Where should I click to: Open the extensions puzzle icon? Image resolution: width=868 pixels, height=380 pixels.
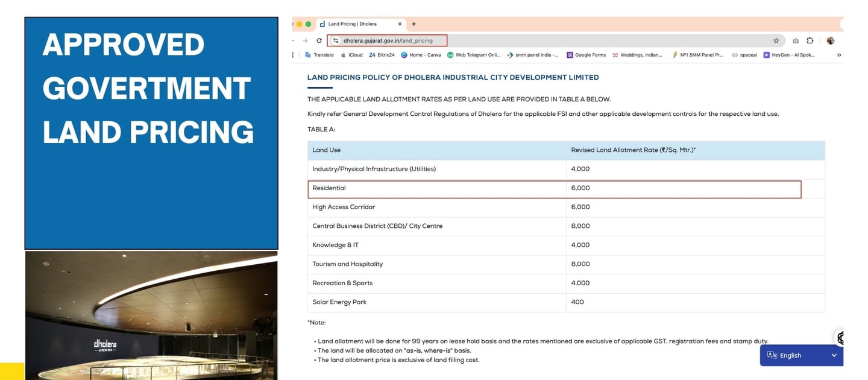pos(810,40)
